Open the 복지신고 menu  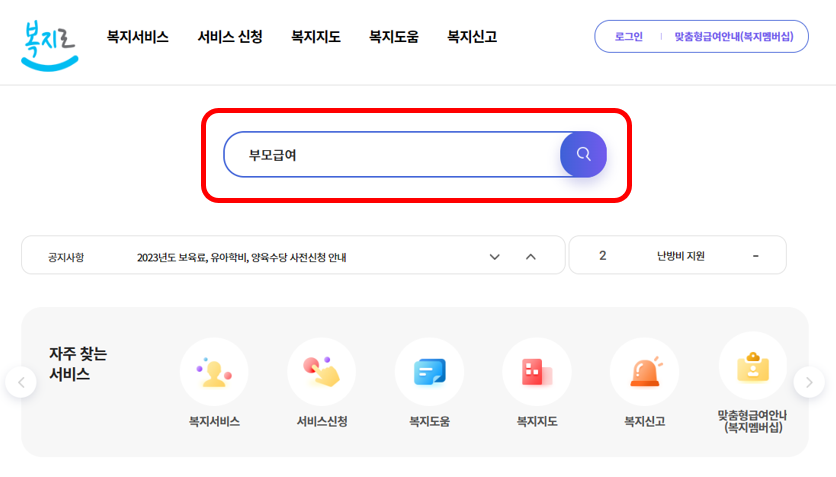(x=472, y=37)
